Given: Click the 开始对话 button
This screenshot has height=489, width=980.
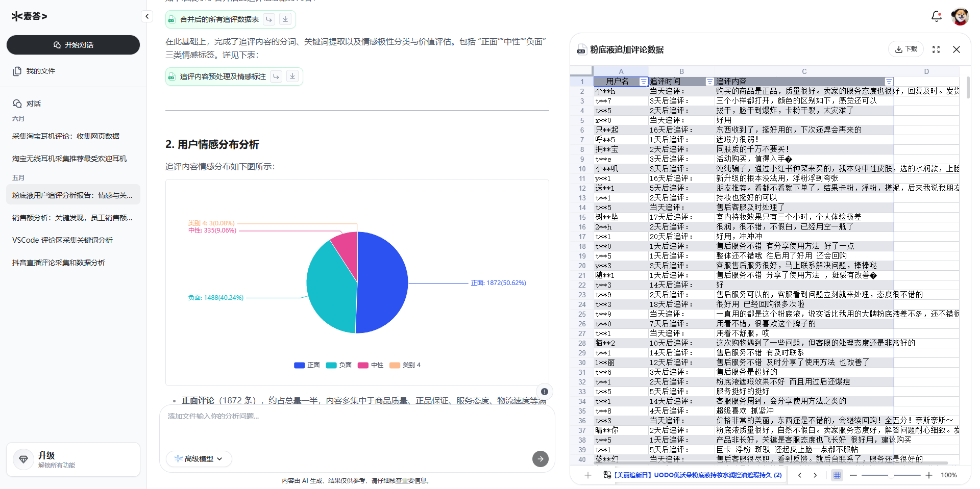Looking at the screenshot, I should point(73,45).
